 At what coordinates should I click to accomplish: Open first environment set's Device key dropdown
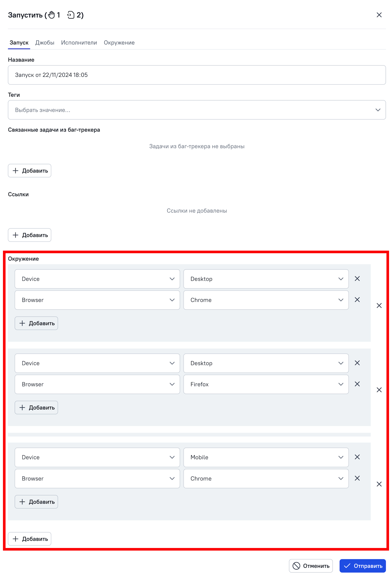[x=97, y=279]
